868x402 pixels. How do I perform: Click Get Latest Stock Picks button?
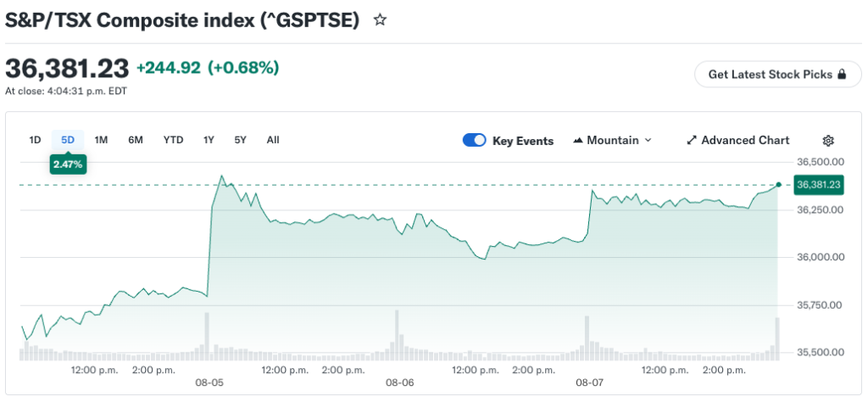[x=778, y=74]
